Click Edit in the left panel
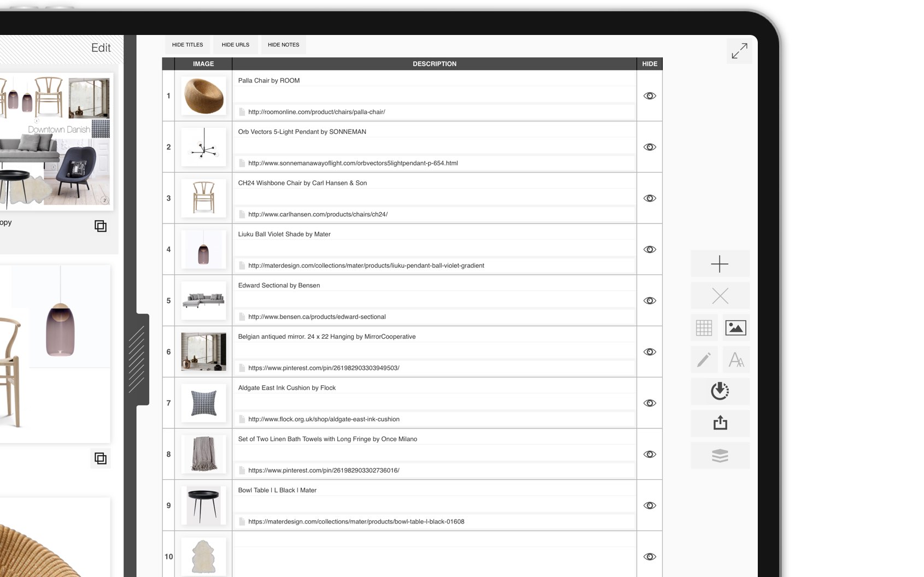The width and height of the screenshot is (924, 577). (101, 48)
